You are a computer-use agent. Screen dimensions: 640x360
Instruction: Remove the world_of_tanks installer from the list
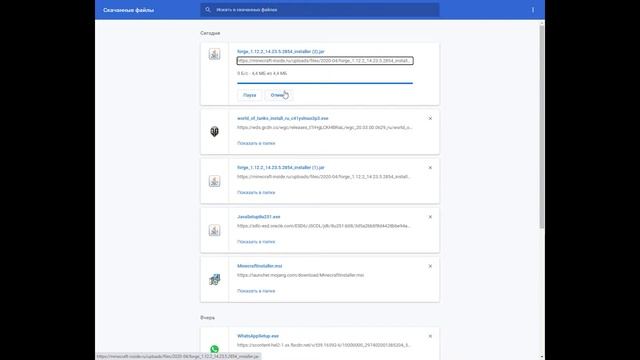430,118
